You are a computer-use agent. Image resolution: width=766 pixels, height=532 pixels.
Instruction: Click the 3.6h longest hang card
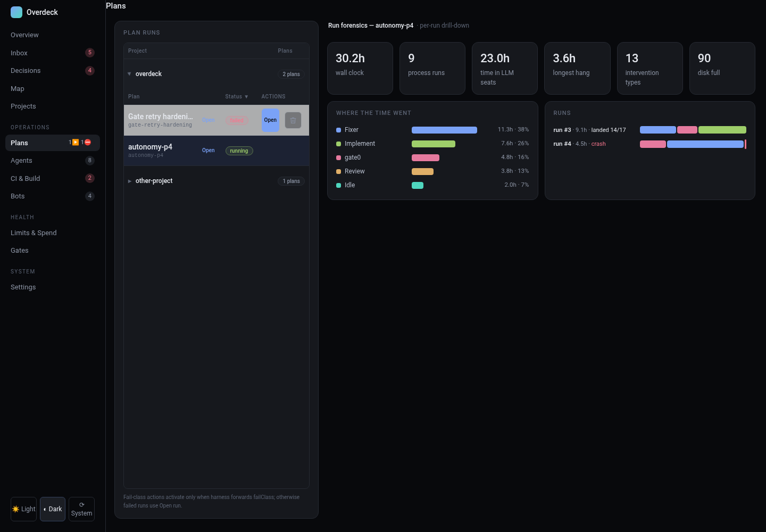(x=577, y=69)
